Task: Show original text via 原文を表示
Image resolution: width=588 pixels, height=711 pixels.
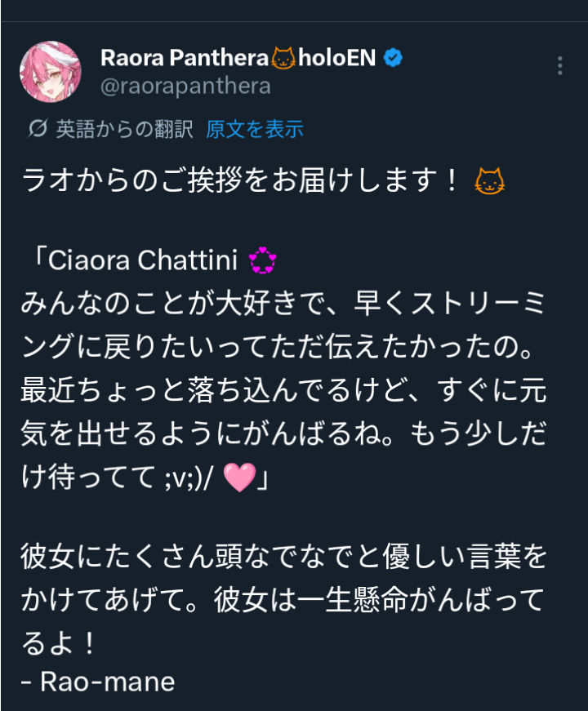Action: pos(255,128)
